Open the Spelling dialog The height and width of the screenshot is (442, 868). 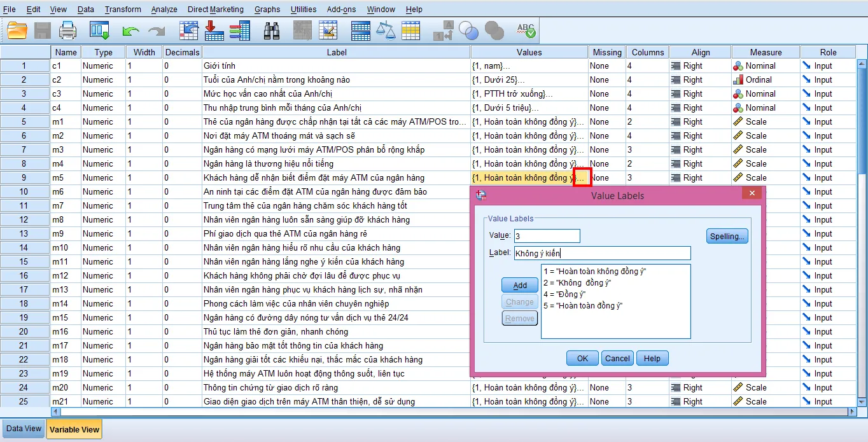727,235
